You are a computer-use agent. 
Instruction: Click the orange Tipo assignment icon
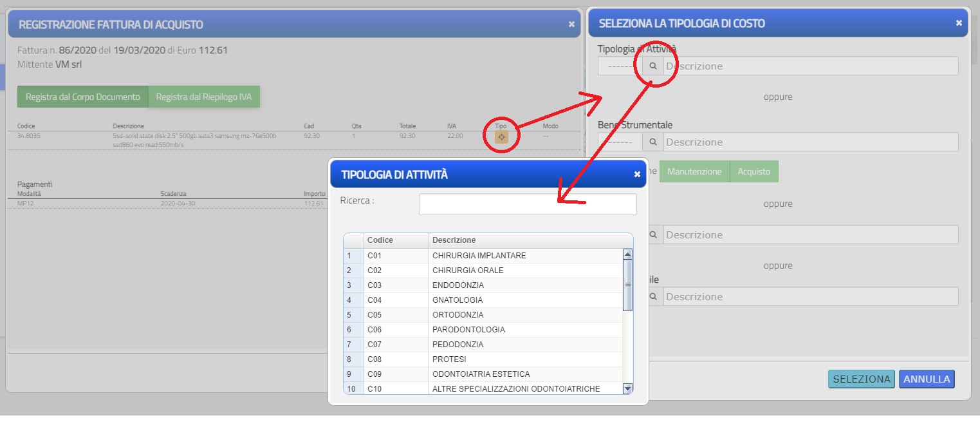[x=501, y=136]
